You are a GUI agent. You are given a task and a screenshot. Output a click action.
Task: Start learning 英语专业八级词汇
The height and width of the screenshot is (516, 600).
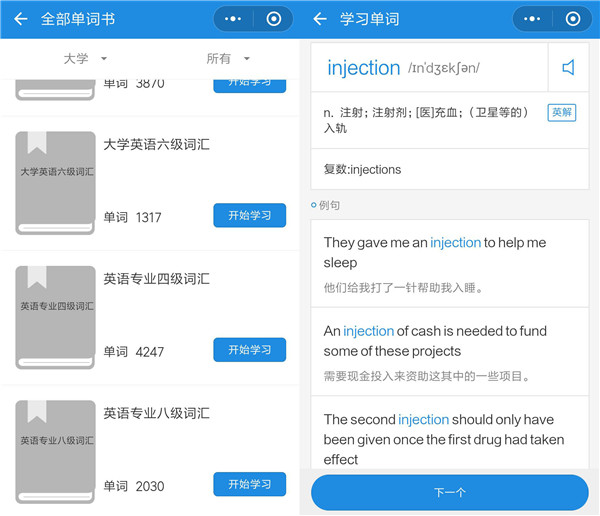(249, 484)
